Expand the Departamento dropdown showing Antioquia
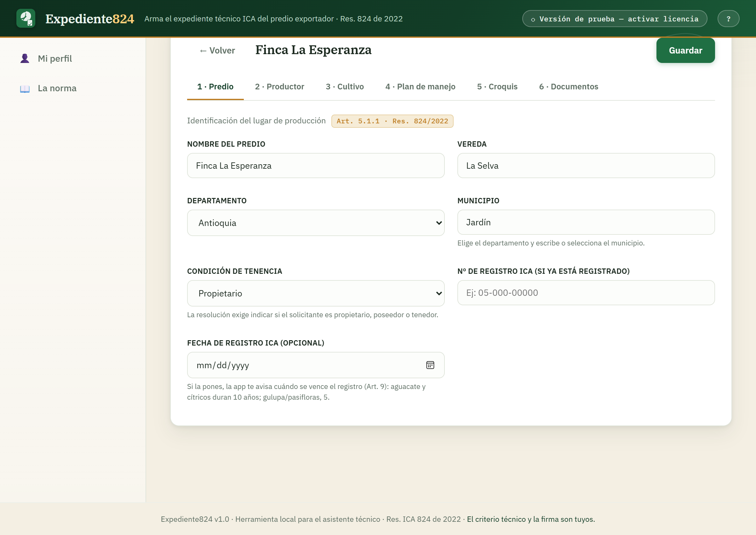This screenshot has height=535, width=756. [x=316, y=223]
